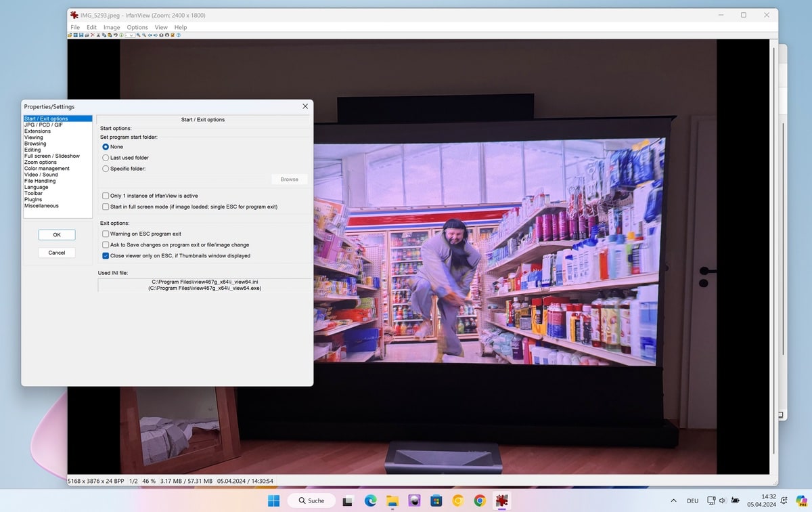
Task: Open the Windows Start menu
Action: pyautogui.click(x=274, y=500)
